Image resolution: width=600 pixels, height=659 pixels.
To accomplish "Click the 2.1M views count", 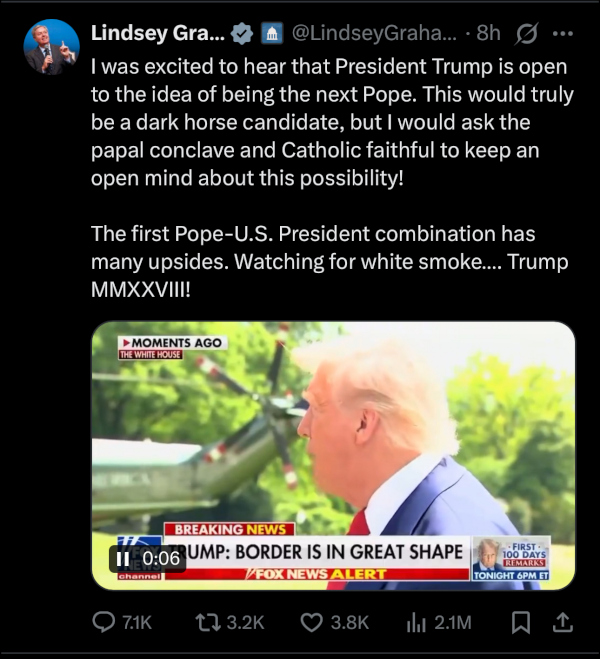I will coord(453,622).
